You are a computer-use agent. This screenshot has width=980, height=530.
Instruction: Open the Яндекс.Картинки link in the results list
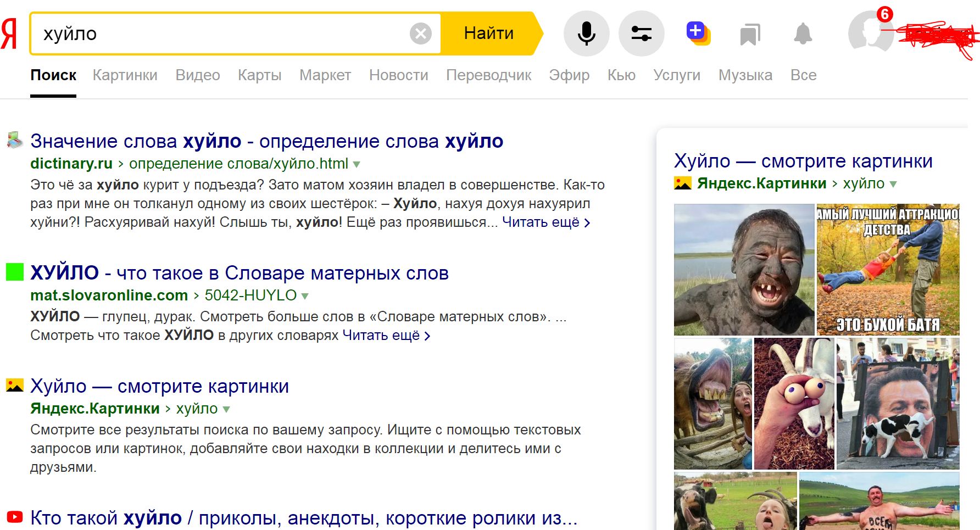[x=95, y=409]
